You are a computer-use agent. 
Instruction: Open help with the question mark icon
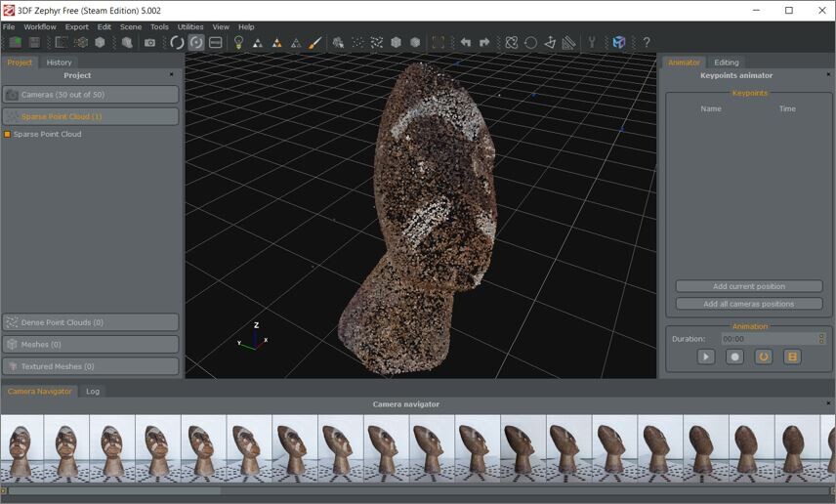[x=647, y=43]
